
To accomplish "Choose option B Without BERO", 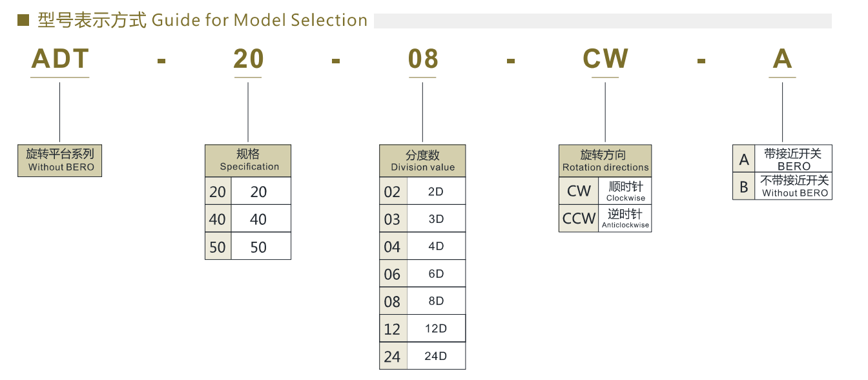I will (782, 185).
